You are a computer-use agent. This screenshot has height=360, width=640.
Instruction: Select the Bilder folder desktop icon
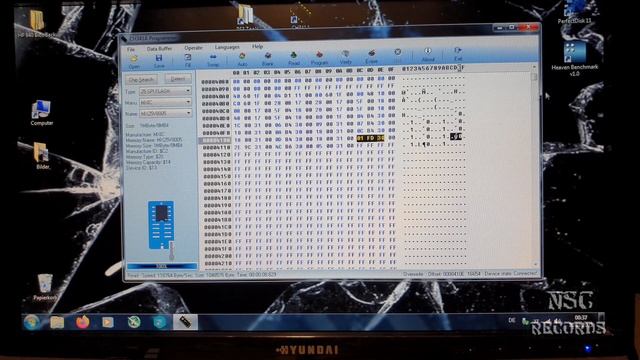click(42, 156)
